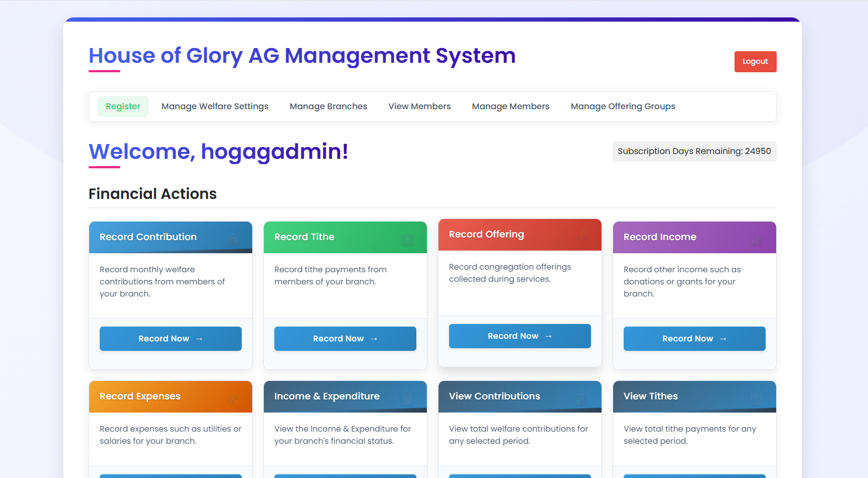868x478 pixels.
Task: Click Record Now under Record Contribution
Action: click(x=170, y=339)
